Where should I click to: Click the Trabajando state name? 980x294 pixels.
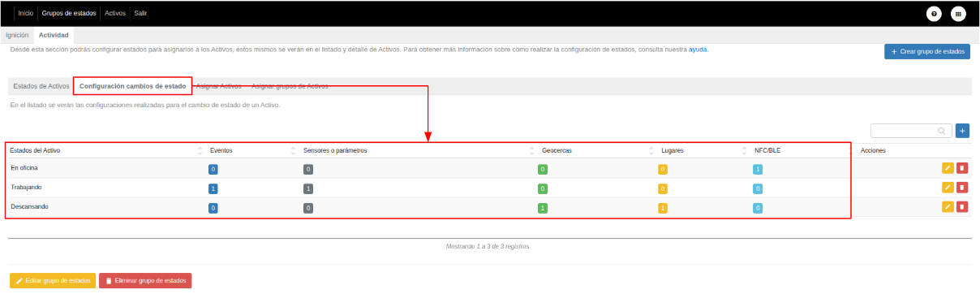pyautogui.click(x=26, y=187)
